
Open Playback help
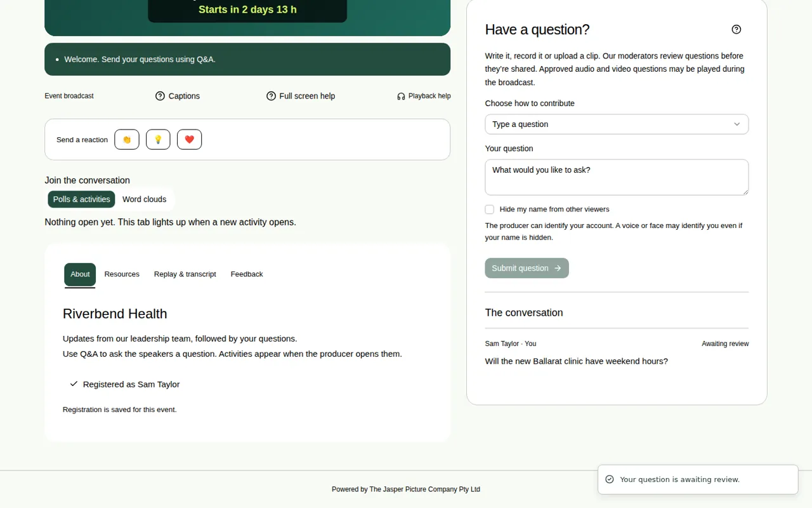tap(424, 96)
